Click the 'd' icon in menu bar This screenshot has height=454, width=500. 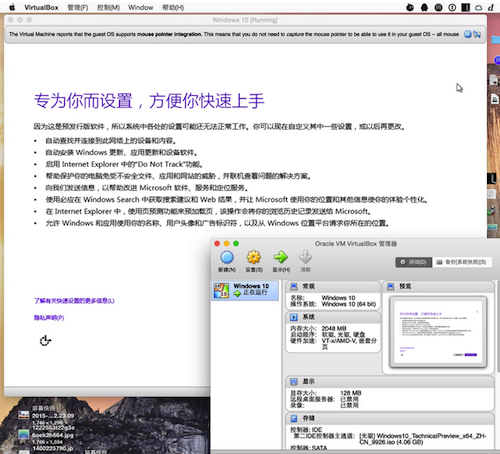click(491, 7)
